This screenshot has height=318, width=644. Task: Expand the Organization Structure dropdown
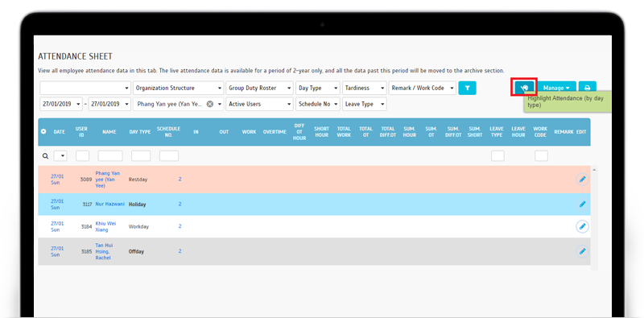178,88
